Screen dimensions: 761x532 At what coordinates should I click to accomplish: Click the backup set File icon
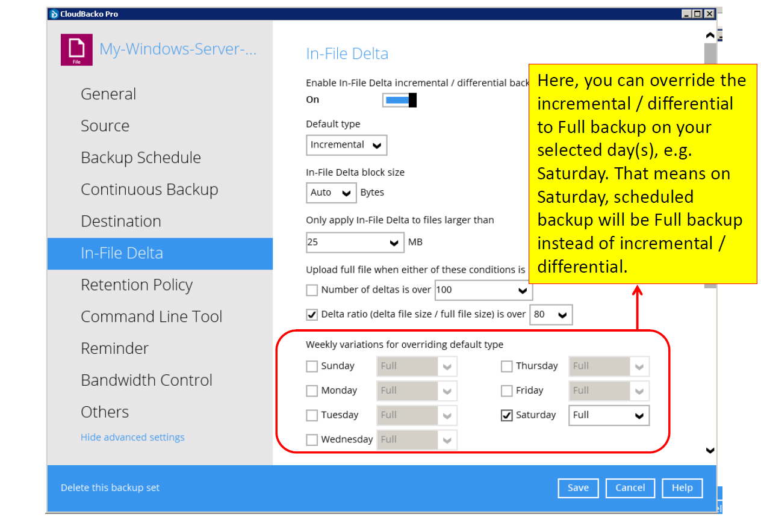point(76,49)
